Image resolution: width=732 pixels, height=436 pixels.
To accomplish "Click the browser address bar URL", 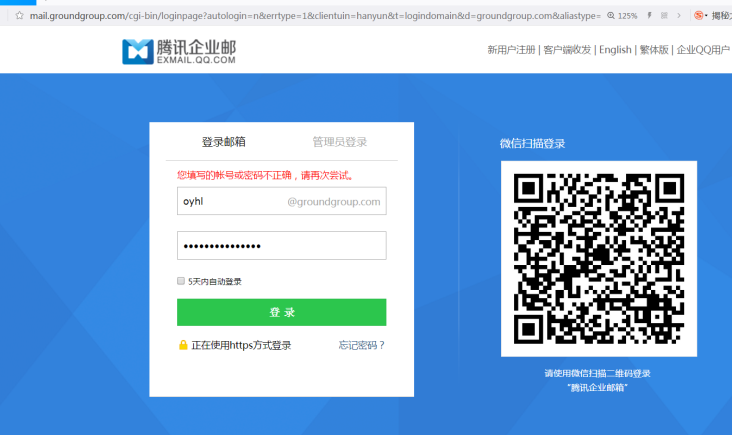I will [x=315, y=16].
